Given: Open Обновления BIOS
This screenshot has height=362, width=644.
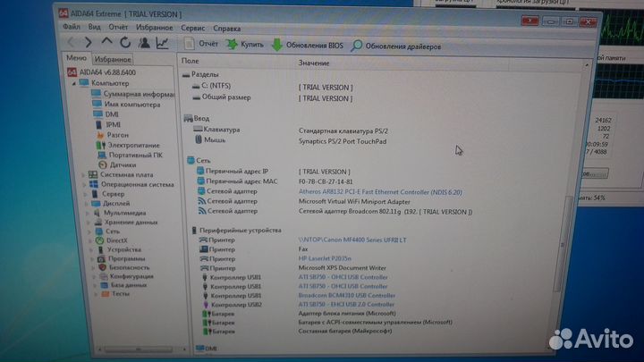Looking at the screenshot, I should pyautogui.click(x=308, y=46).
